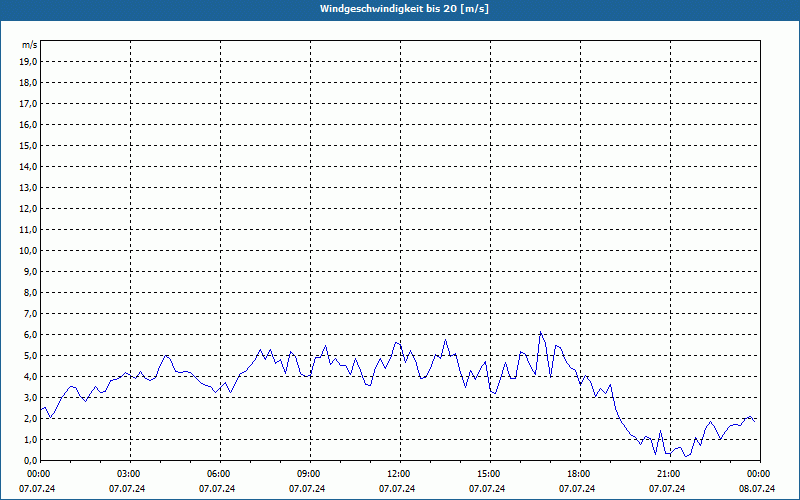Click the "21:00" time label on x-axis
The image size is (800, 500).
[670, 474]
